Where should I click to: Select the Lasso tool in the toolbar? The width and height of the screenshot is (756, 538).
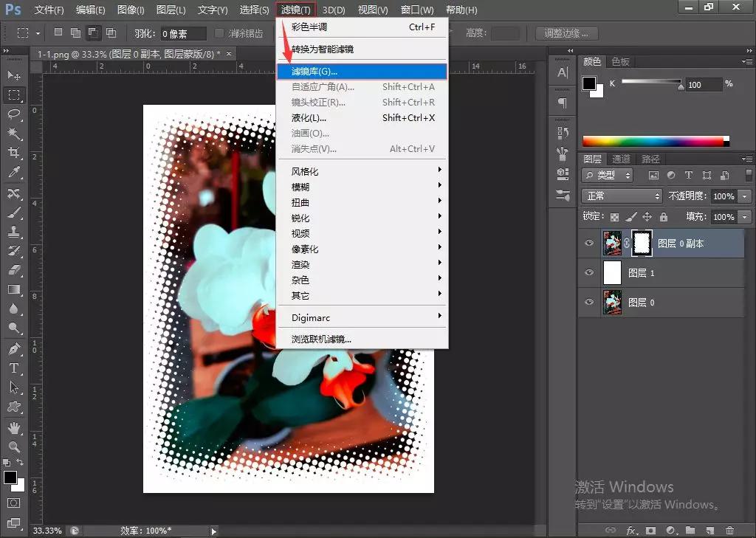(x=15, y=114)
